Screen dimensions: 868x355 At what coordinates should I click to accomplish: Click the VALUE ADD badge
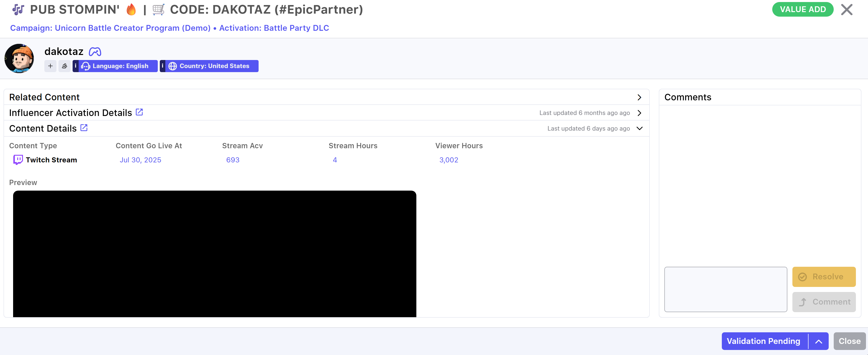click(x=803, y=9)
